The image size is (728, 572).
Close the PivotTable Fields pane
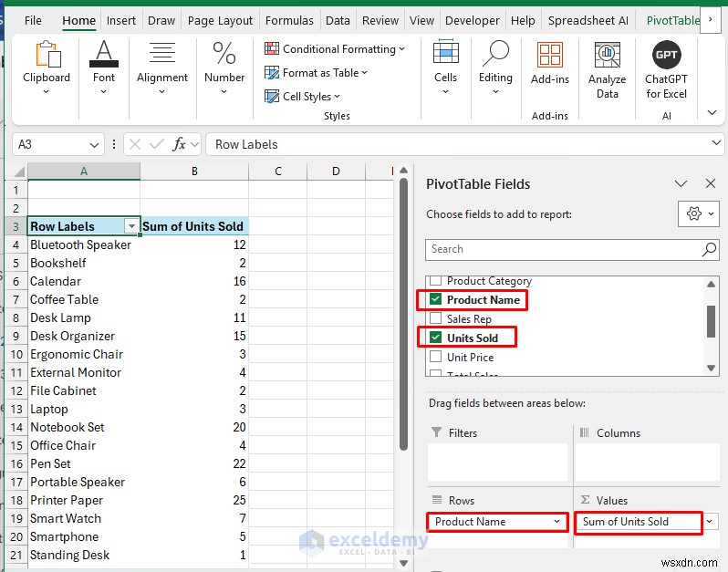(x=711, y=184)
